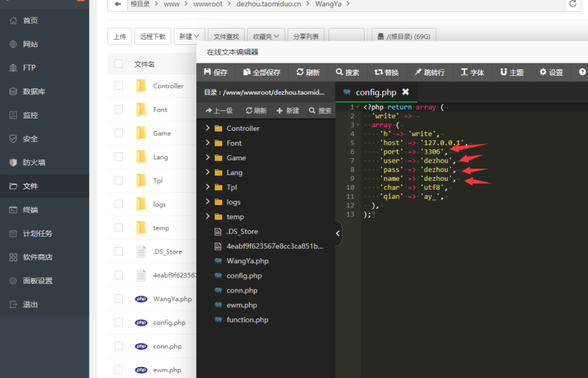588x378 pixels.
Task: Click the 跳转行 pin icon
Action: coord(417,72)
